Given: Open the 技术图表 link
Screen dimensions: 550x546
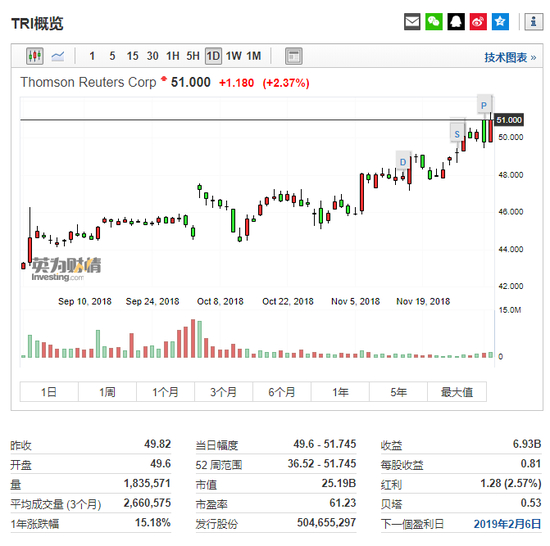Looking at the screenshot, I should pos(510,57).
